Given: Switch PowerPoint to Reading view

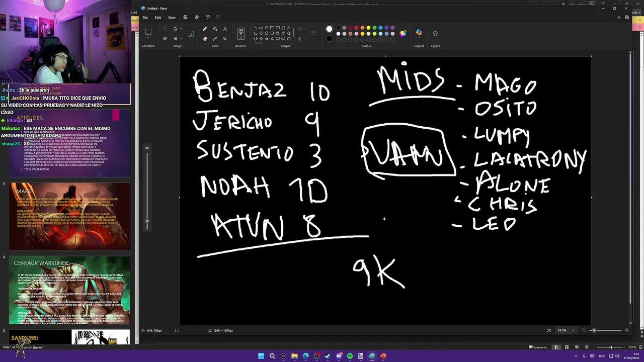Looking at the screenshot, I should 577,347.
